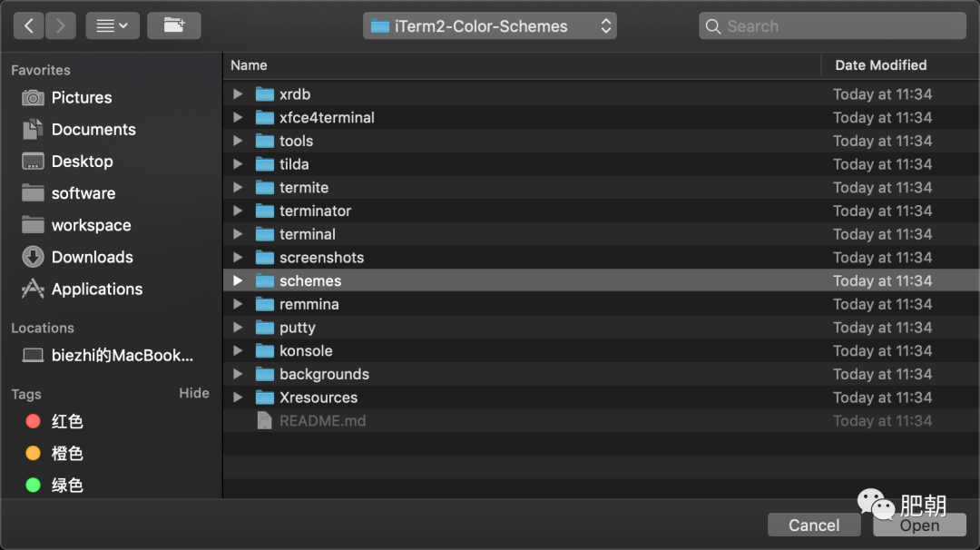Click the tools folder icon

[x=264, y=141]
